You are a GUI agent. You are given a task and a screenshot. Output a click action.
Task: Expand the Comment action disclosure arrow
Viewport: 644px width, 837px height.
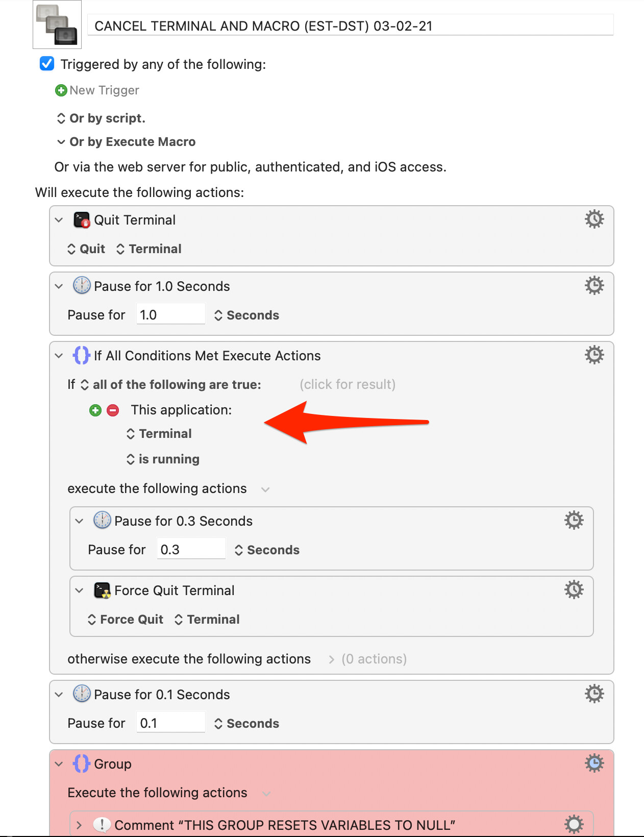[x=79, y=825]
